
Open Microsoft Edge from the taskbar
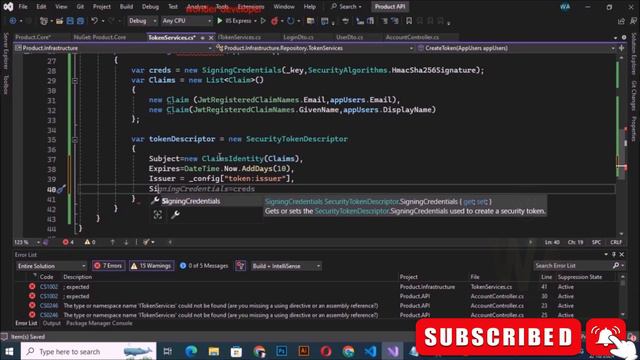tap(191, 351)
